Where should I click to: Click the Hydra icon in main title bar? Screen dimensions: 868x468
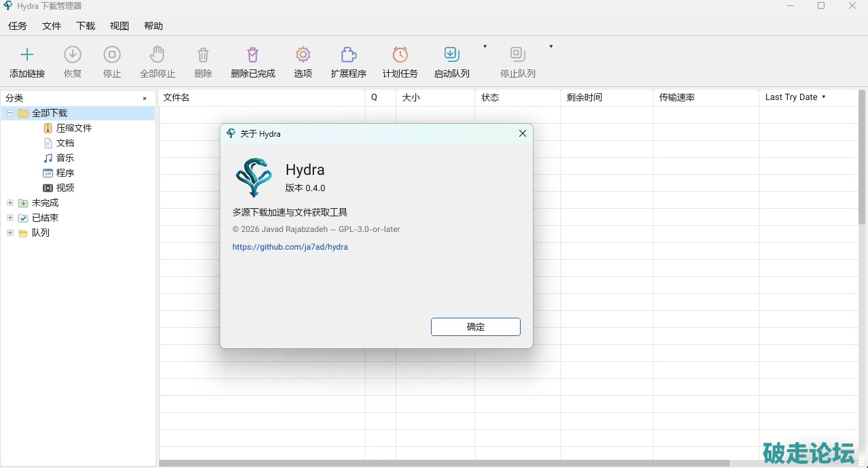point(7,6)
